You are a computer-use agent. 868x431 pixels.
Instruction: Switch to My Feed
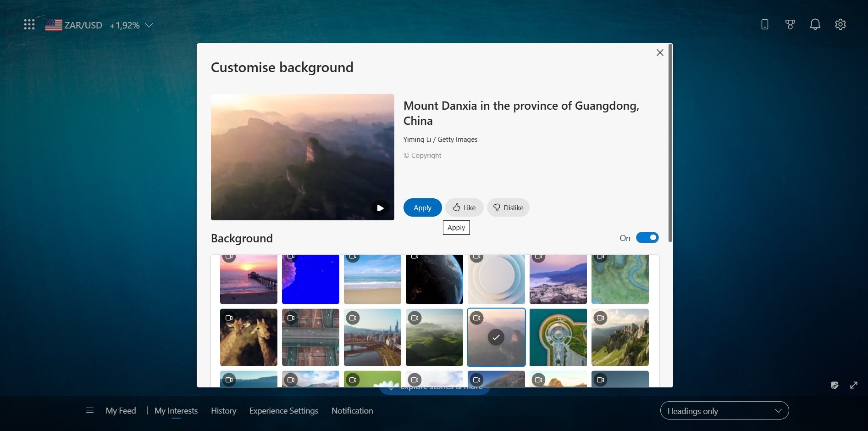click(x=121, y=410)
